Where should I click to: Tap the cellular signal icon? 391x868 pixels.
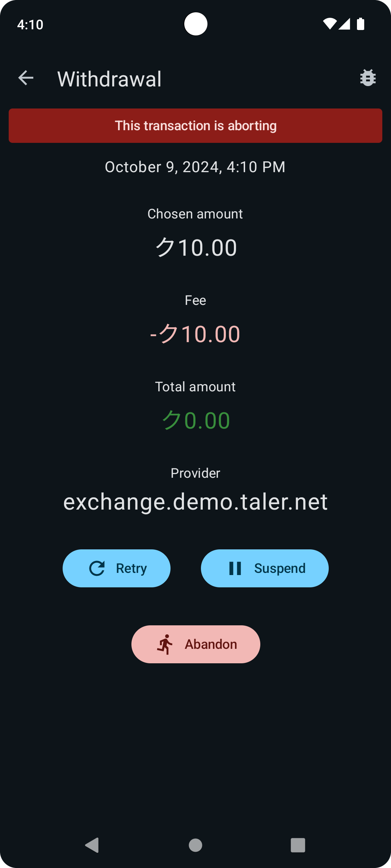click(344, 24)
